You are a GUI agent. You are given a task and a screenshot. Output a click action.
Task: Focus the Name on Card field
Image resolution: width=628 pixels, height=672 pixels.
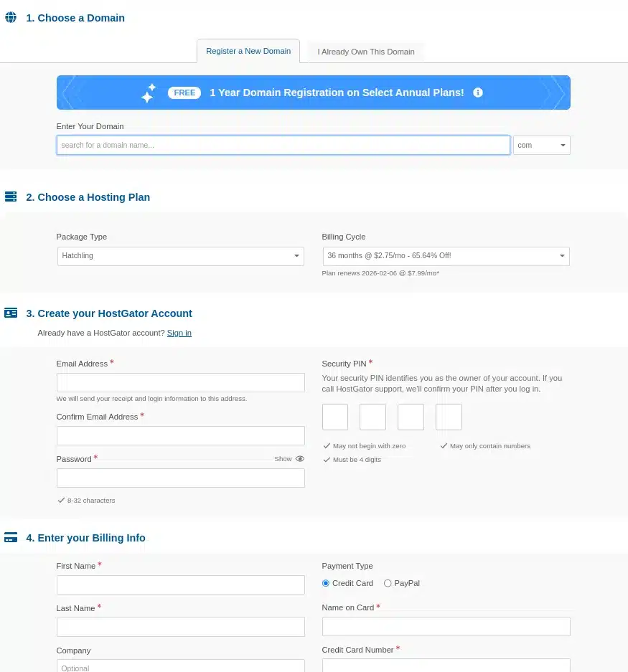click(x=446, y=627)
